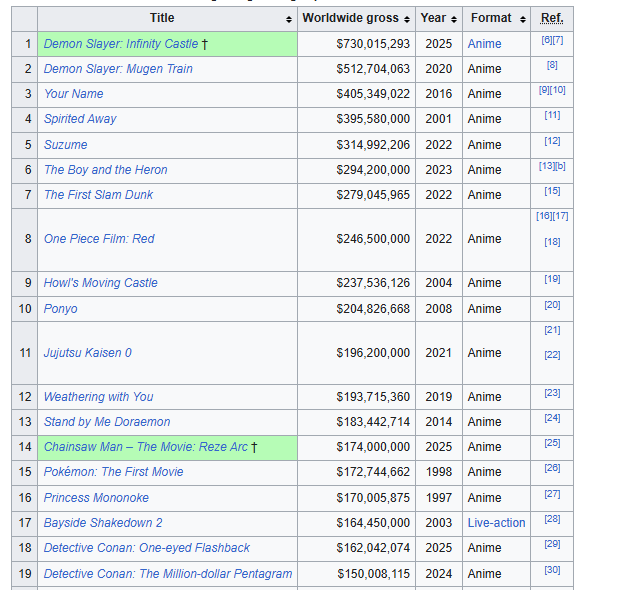Open The First Slam Dunk link
Viewport: 621px width, 590px height.
(x=99, y=195)
